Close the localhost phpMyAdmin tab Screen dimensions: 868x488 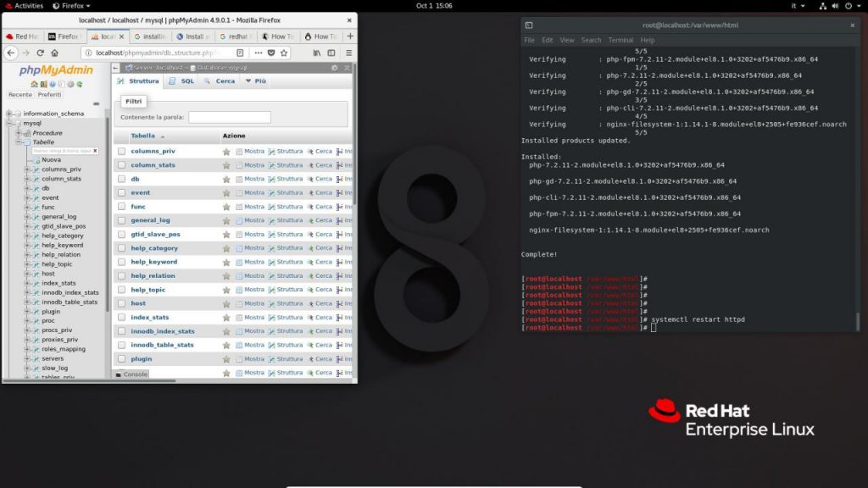(122, 36)
